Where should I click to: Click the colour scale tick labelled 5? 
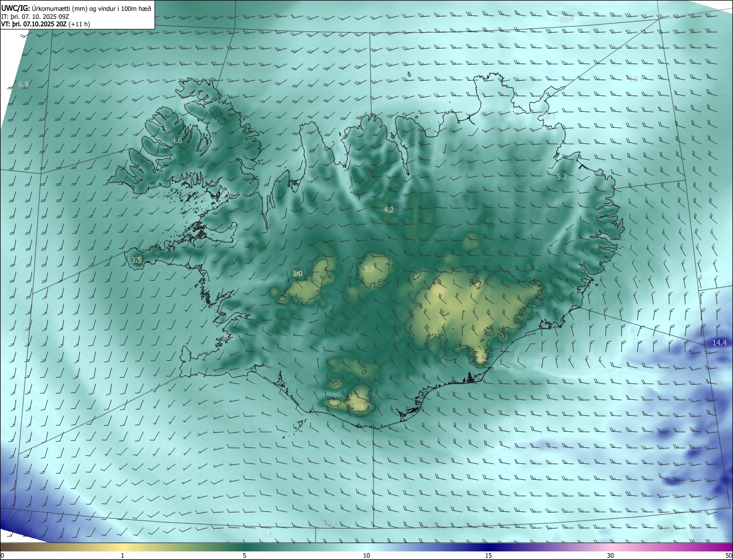pos(245,555)
